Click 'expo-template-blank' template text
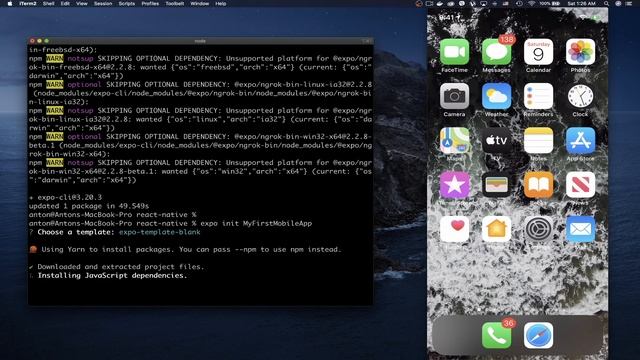This screenshot has height=360, width=640. pos(160,232)
